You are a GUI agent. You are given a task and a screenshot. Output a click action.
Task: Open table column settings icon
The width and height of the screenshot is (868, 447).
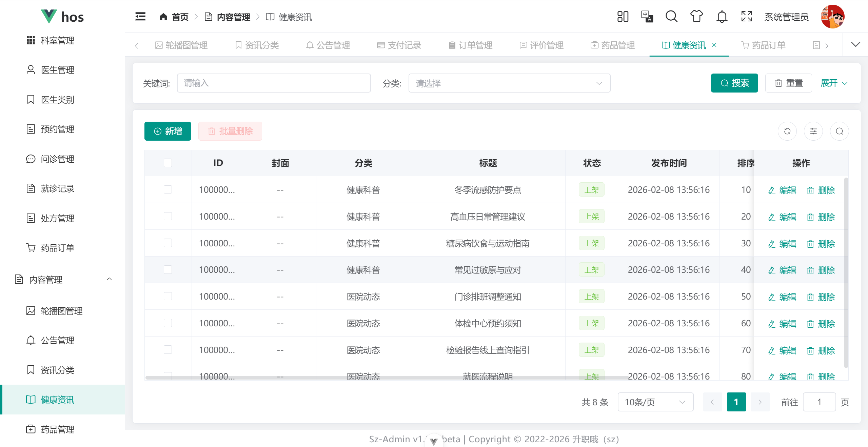point(813,131)
